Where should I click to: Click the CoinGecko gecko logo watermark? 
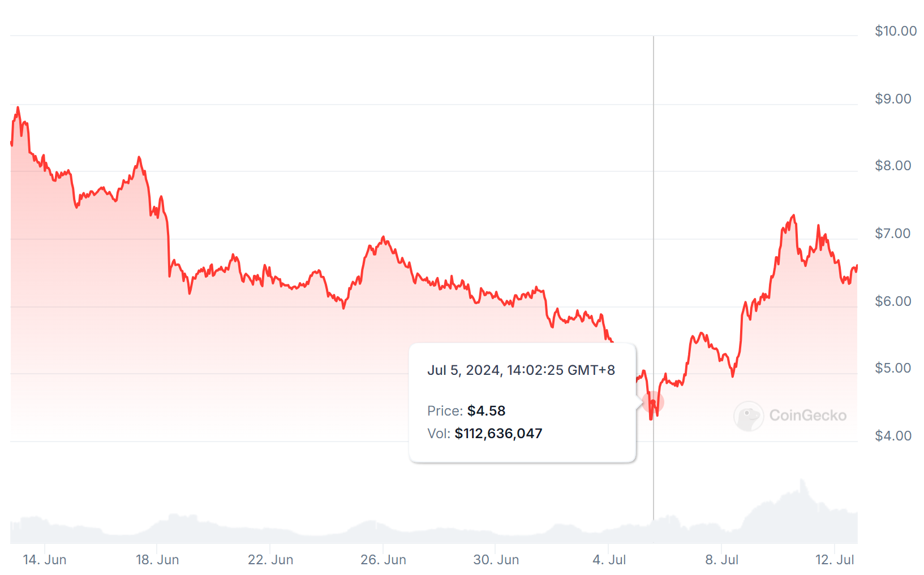749,416
